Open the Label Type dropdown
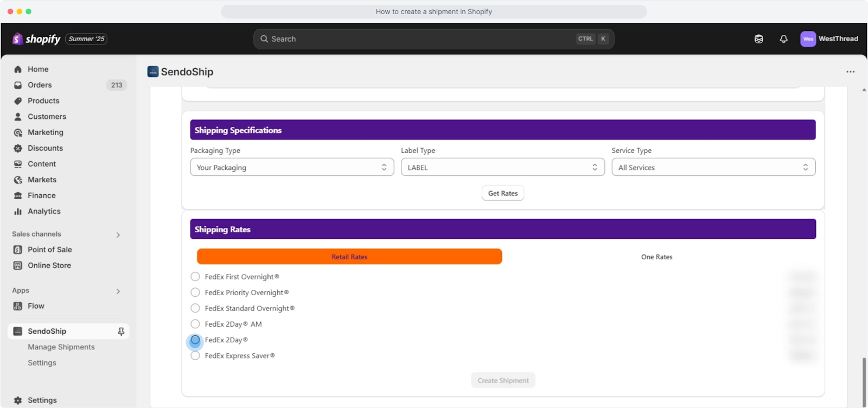The image size is (868, 408). pyautogui.click(x=502, y=167)
